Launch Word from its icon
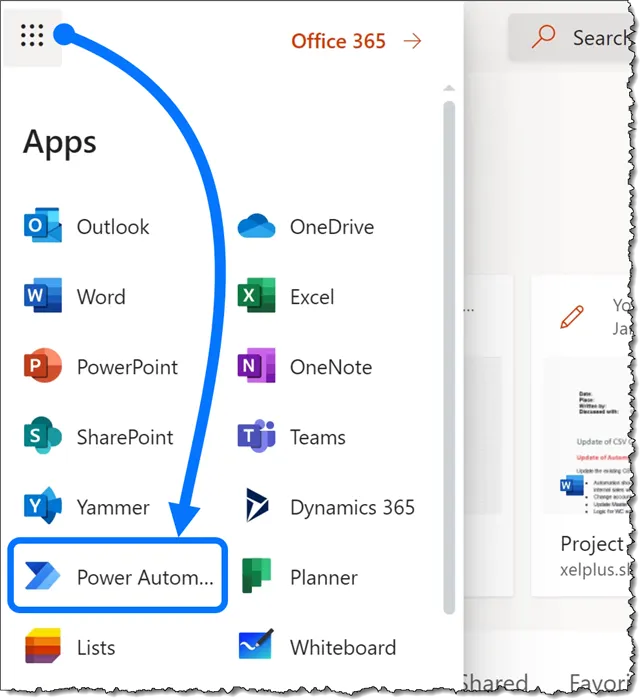The width and height of the screenshot is (640, 700). click(x=42, y=297)
